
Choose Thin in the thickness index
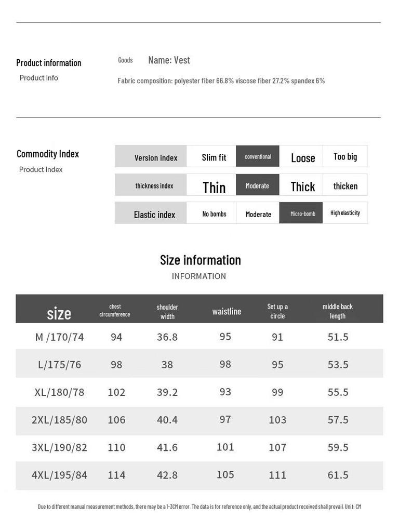[x=214, y=187]
